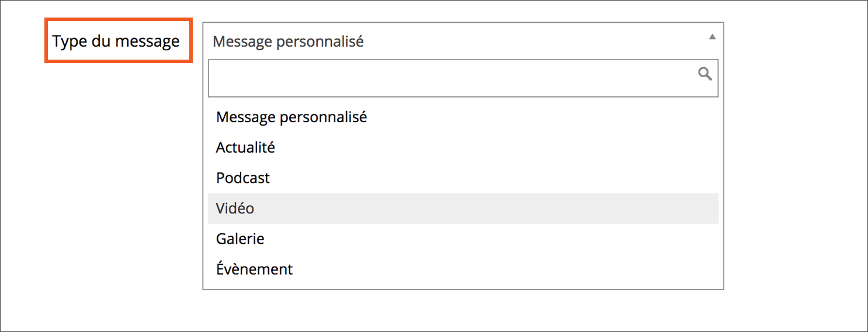Collapse the dropdown using the triangle arrow
This screenshot has height=332, width=868.
(712, 37)
